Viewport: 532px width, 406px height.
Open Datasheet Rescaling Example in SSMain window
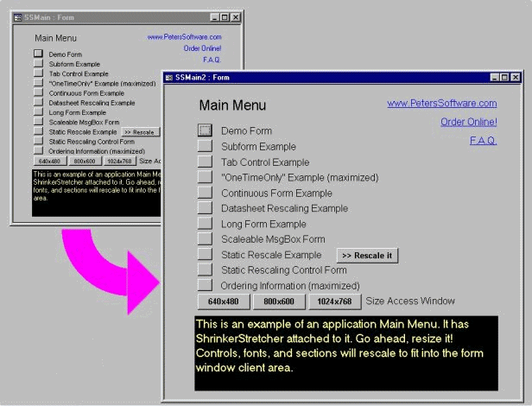point(38,102)
